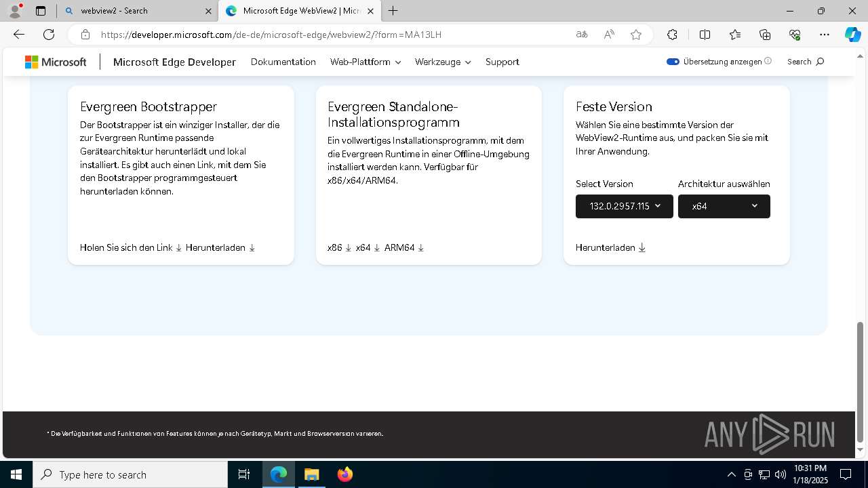Open the volume control icon

pyautogui.click(x=780, y=474)
